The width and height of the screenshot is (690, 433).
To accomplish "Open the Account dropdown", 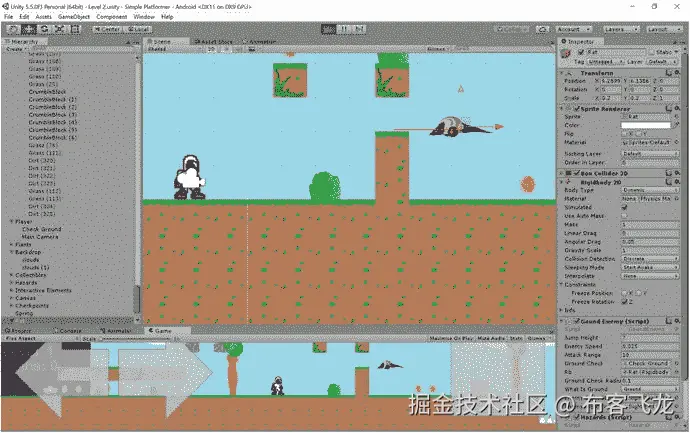I will point(574,29).
